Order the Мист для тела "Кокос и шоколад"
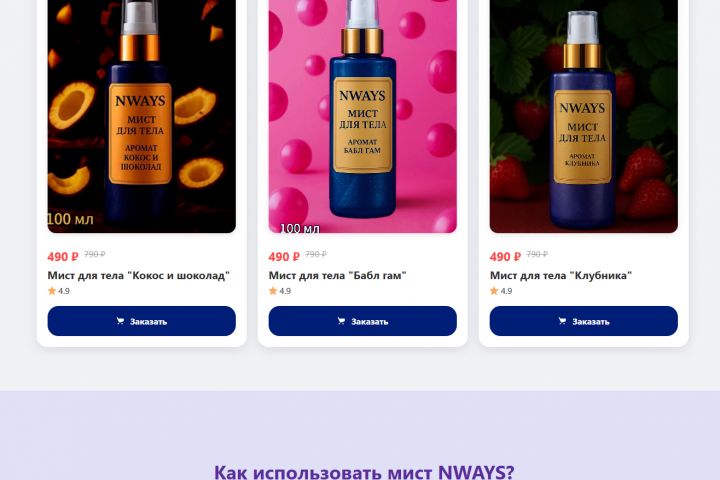Viewport: 720px width, 480px height. (141, 321)
